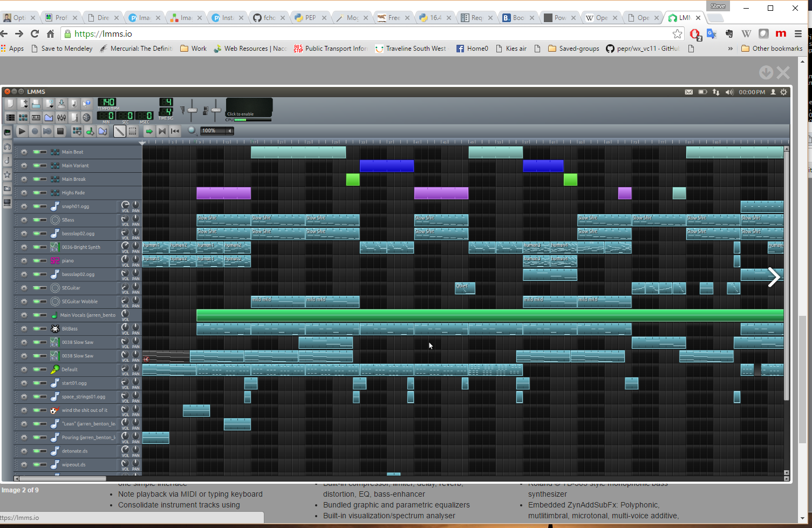812x528 pixels.
Task: Open the pepr/wx_vc11 GitHub bookmark
Action: coord(643,49)
